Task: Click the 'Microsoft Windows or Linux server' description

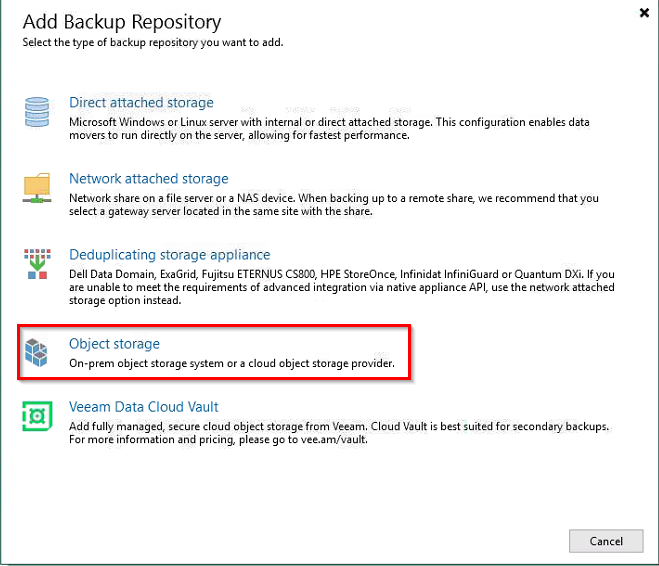Action: click(329, 129)
